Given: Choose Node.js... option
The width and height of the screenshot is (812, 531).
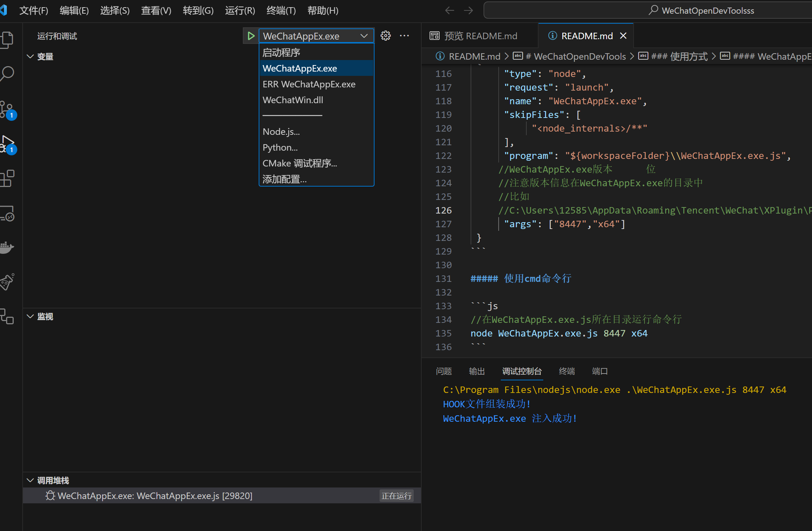Looking at the screenshot, I should coord(316,132).
